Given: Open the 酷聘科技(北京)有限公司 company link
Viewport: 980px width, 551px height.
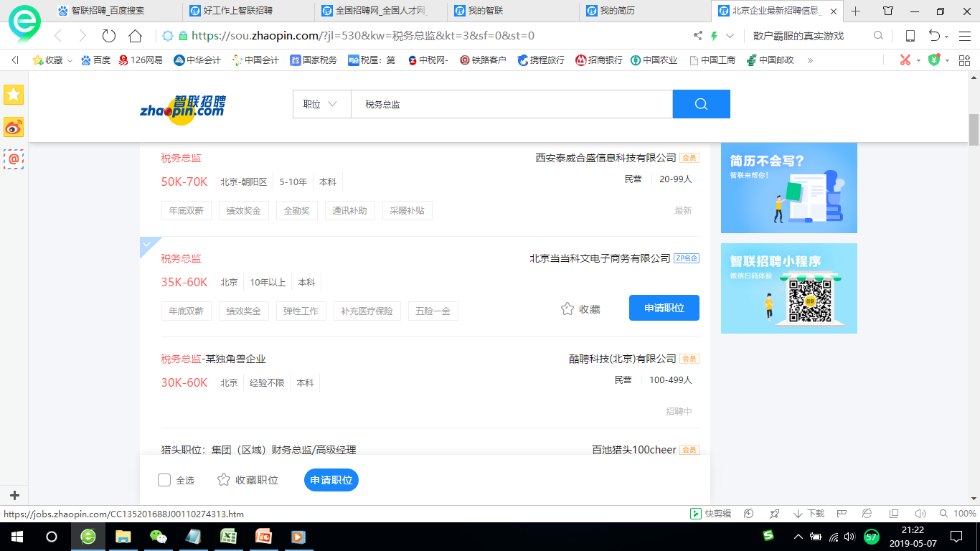Looking at the screenshot, I should pyautogui.click(x=622, y=359).
